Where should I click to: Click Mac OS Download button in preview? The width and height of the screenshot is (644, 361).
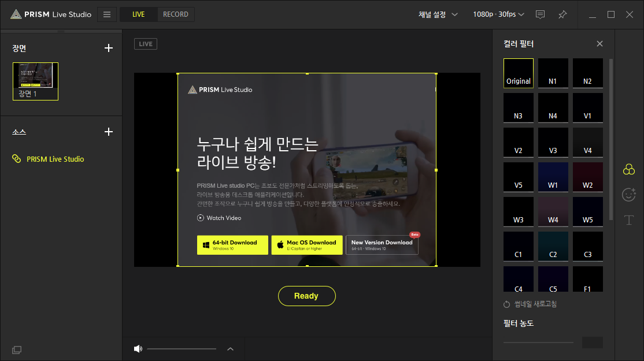tap(307, 245)
